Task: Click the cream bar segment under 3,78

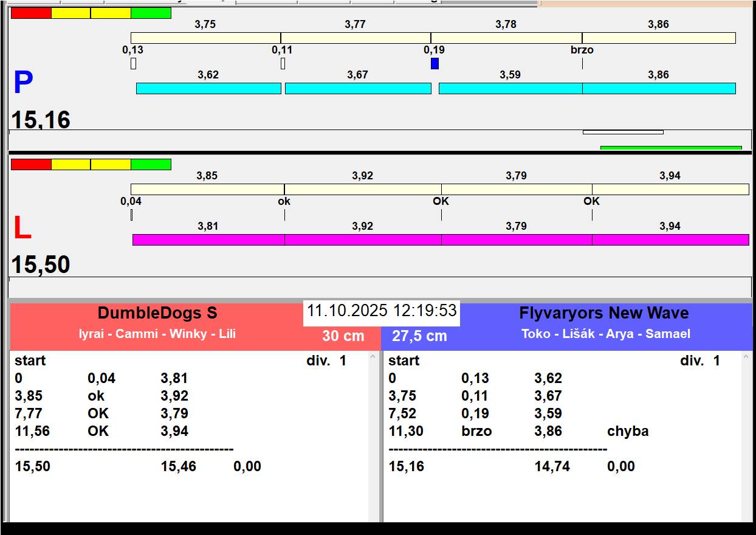Action: coord(506,38)
